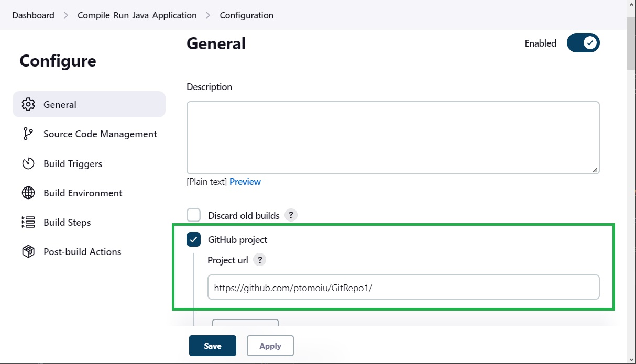Click the GitHub project label
636x364 pixels.
(238, 240)
